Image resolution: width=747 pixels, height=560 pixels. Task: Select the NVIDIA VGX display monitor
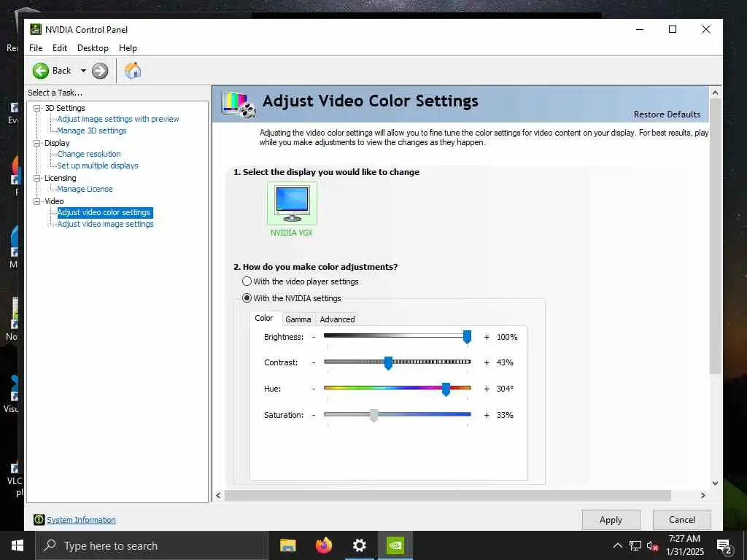coord(292,203)
